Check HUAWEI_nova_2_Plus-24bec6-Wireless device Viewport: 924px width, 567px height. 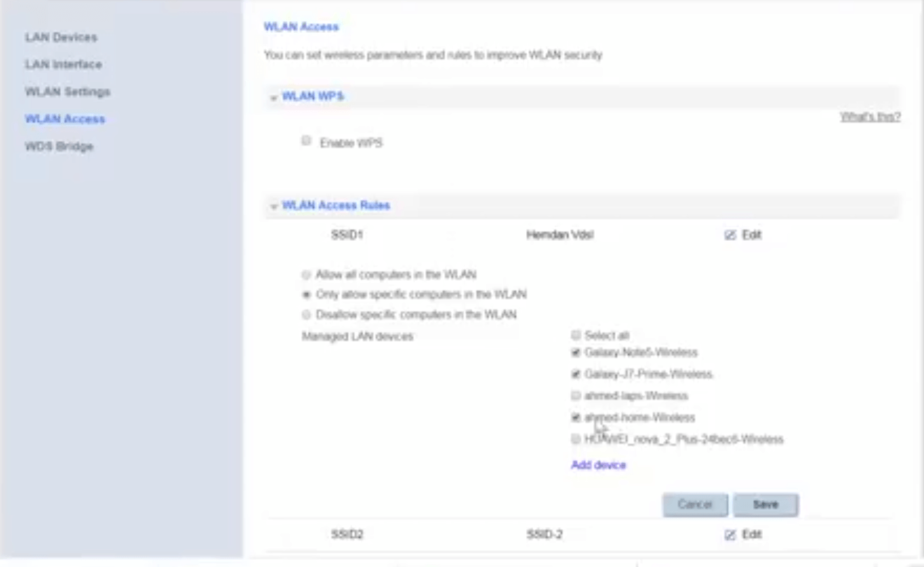(x=576, y=440)
